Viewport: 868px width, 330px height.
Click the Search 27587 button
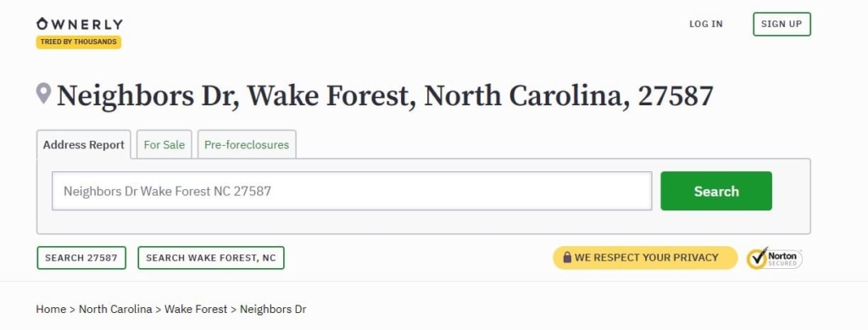click(x=81, y=258)
